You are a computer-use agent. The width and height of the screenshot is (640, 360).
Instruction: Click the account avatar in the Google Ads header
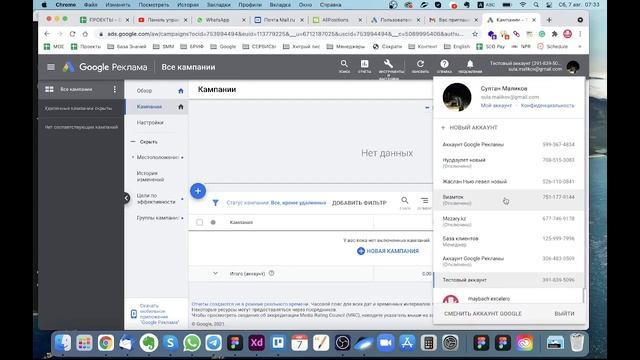coord(573,67)
